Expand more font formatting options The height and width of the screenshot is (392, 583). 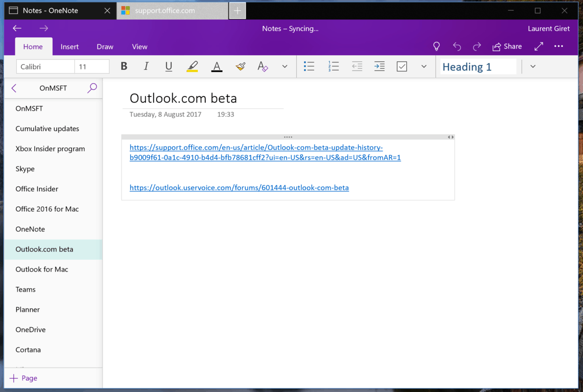(285, 66)
